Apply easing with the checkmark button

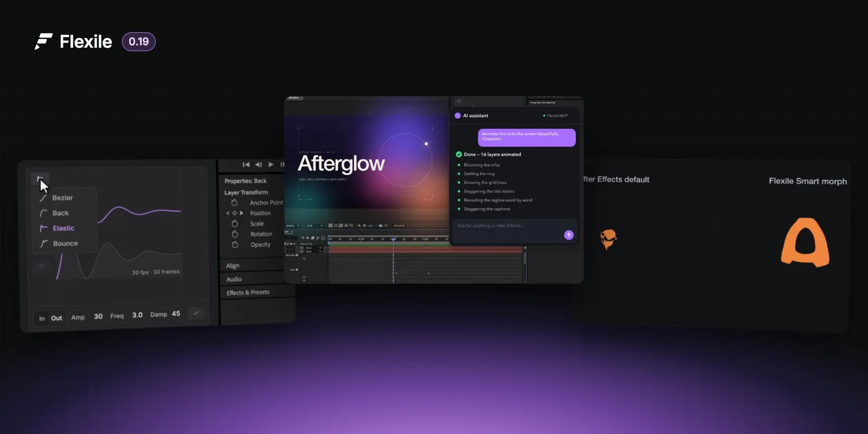[x=196, y=313]
